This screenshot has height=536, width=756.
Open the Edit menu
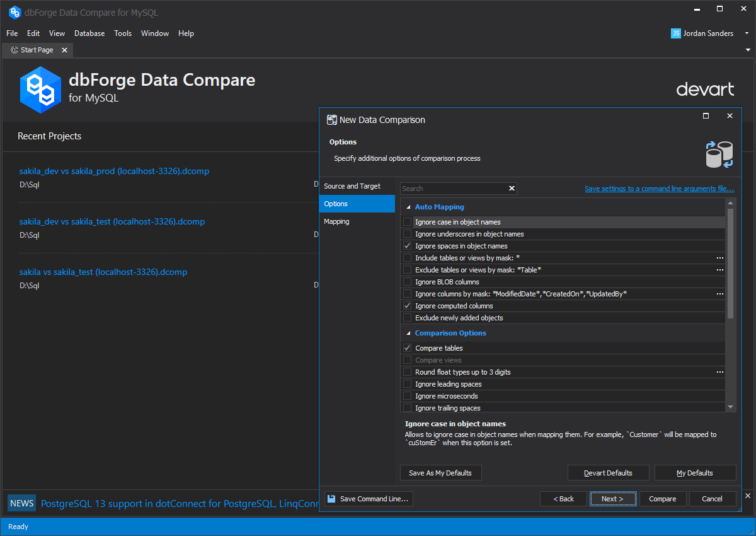click(x=33, y=33)
